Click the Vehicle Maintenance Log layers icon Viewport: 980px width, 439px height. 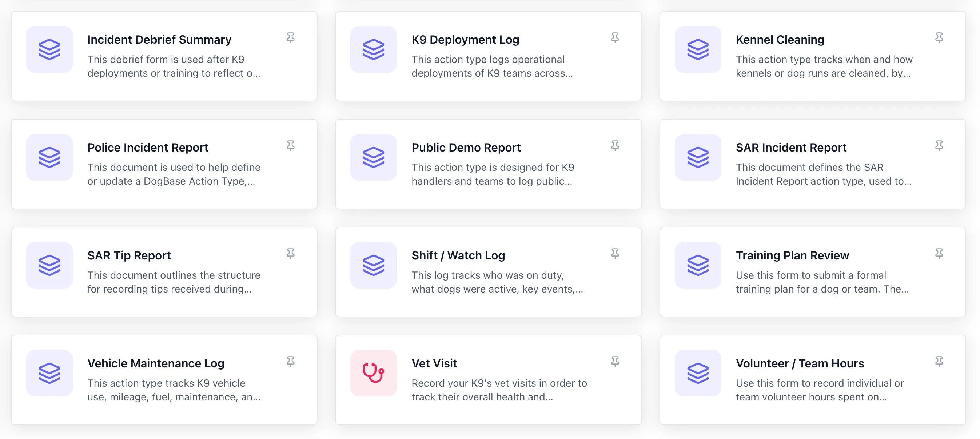pyautogui.click(x=49, y=373)
